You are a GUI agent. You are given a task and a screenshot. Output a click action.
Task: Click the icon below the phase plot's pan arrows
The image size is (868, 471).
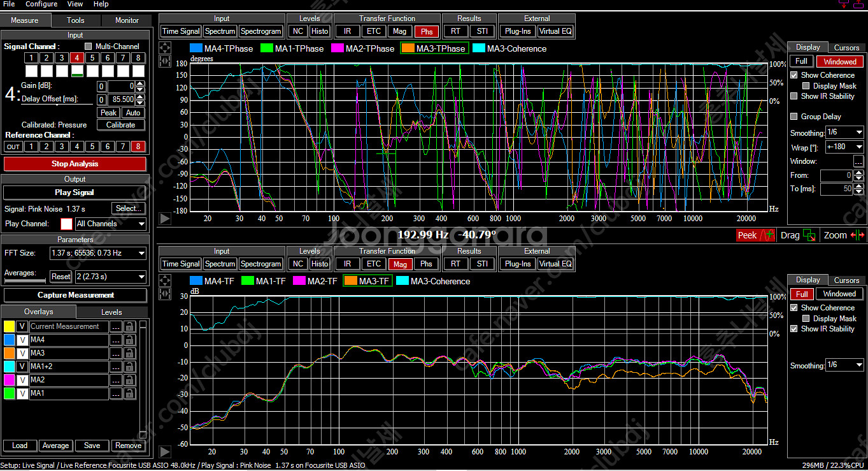point(165,61)
